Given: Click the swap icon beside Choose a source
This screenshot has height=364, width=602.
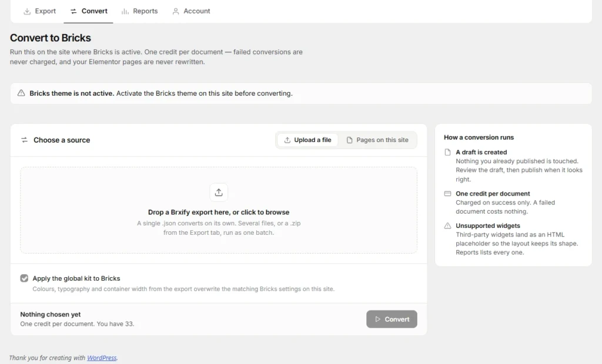Looking at the screenshot, I should (x=24, y=140).
